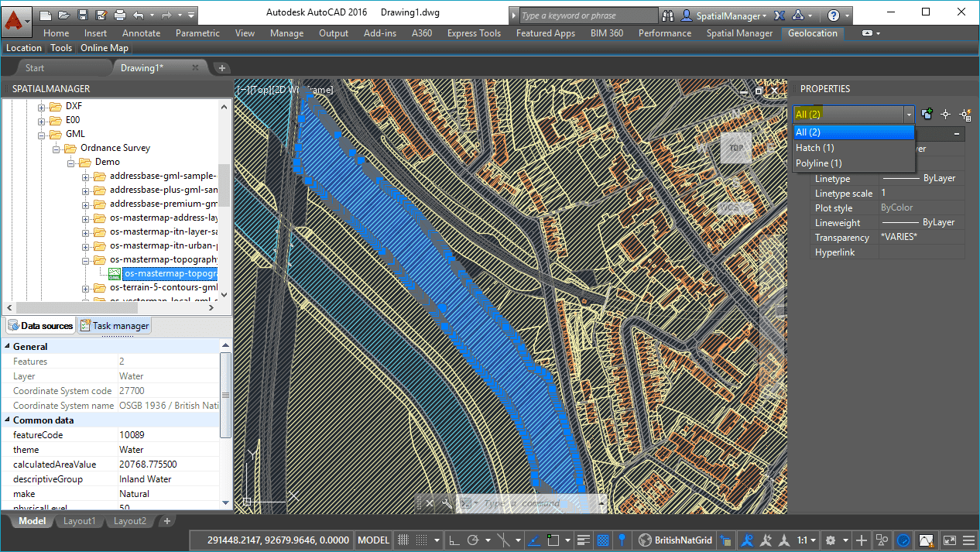Image resolution: width=980 pixels, height=552 pixels.
Task: Toggle Snap mode in status bar
Action: pyautogui.click(x=423, y=540)
